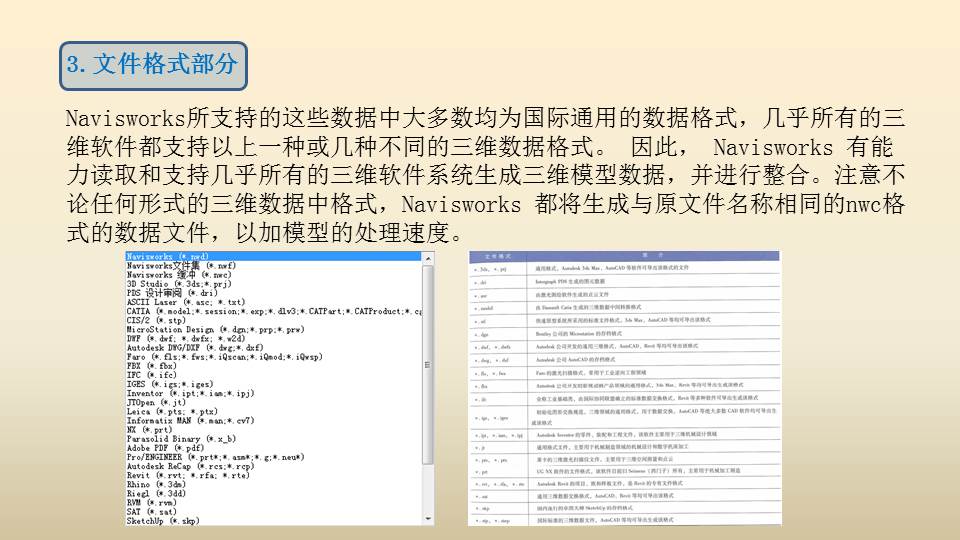Select the CATIA file format row
The height and width of the screenshot is (540, 960).
coord(274,312)
